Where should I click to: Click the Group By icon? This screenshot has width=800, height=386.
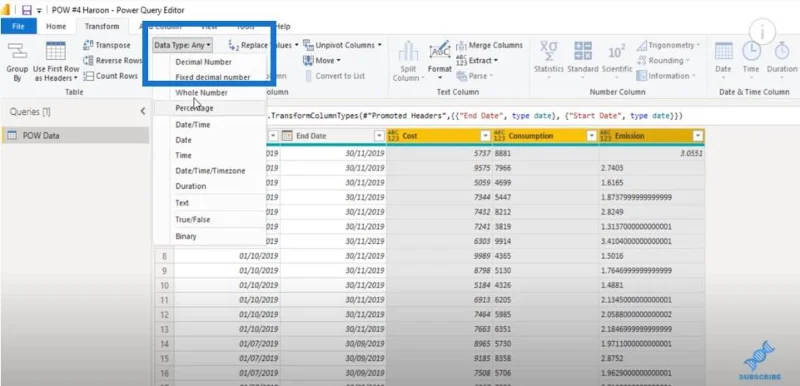pyautogui.click(x=17, y=52)
